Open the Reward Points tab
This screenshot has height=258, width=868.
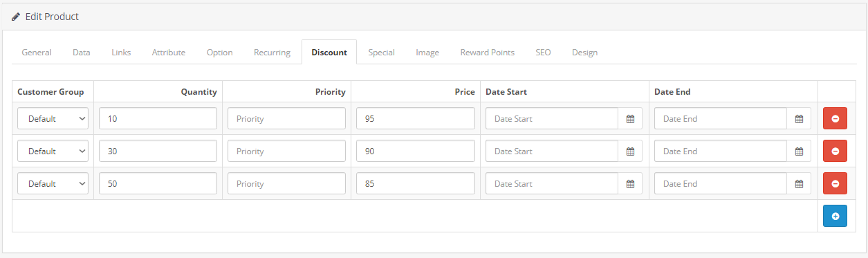tap(487, 52)
